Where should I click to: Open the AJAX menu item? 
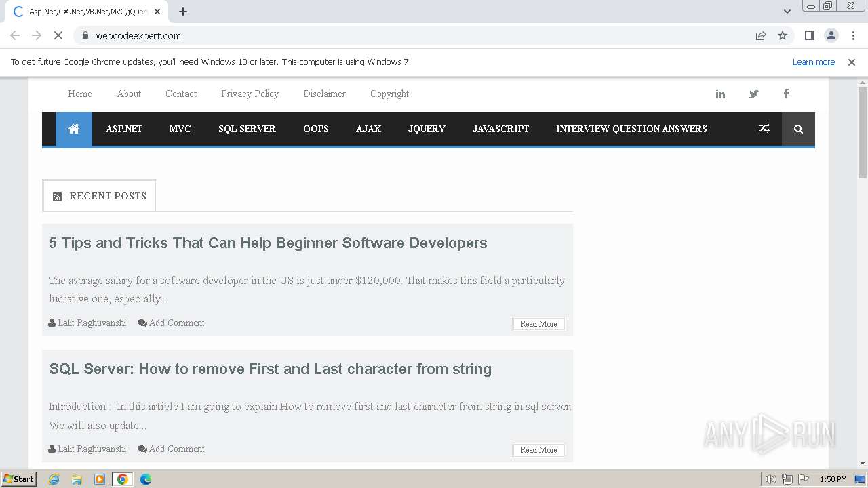click(x=368, y=129)
